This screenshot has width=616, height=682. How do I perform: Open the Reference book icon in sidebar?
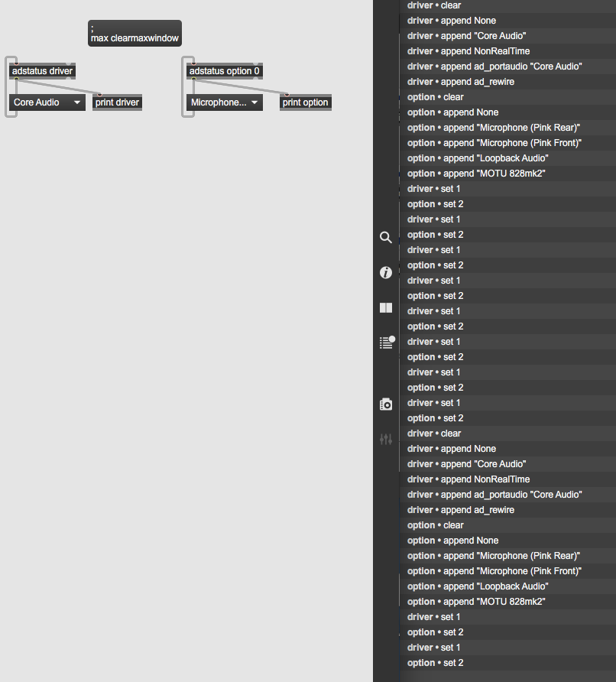click(x=386, y=308)
